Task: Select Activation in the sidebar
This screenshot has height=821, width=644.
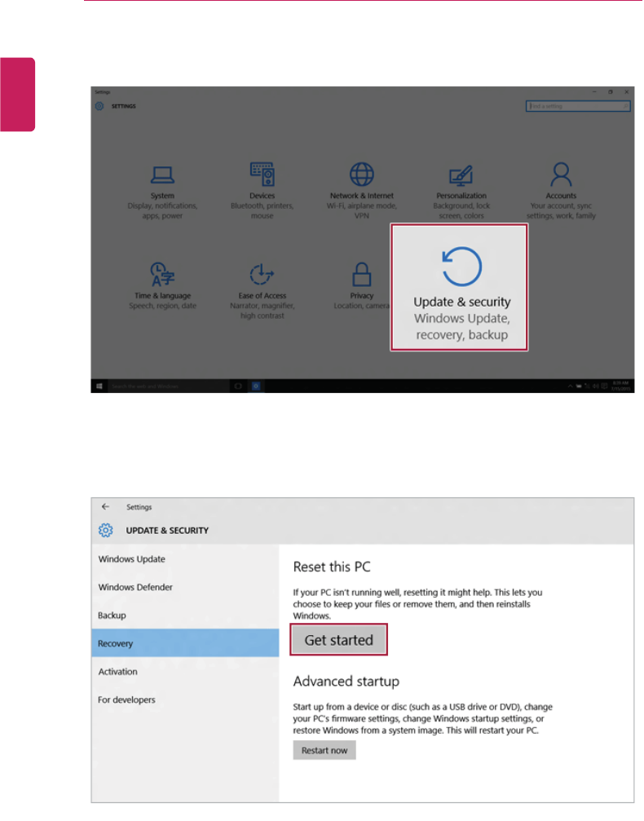Action: (x=185, y=671)
